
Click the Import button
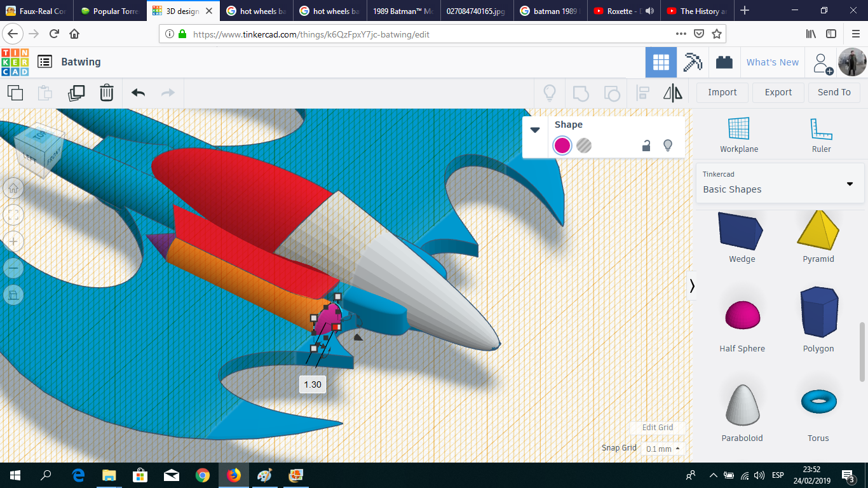point(722,92)
